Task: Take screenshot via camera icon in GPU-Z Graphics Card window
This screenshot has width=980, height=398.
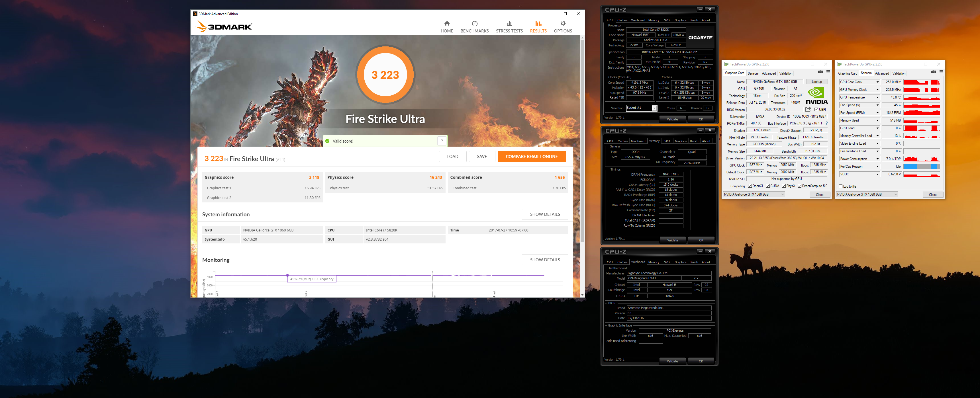Action: (x=820, y=72)
